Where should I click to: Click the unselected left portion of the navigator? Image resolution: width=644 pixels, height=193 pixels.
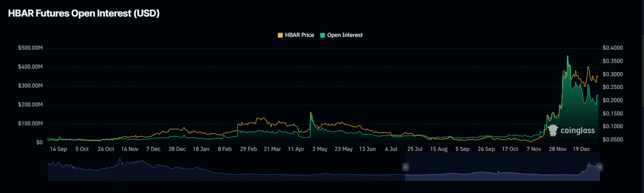227,170
